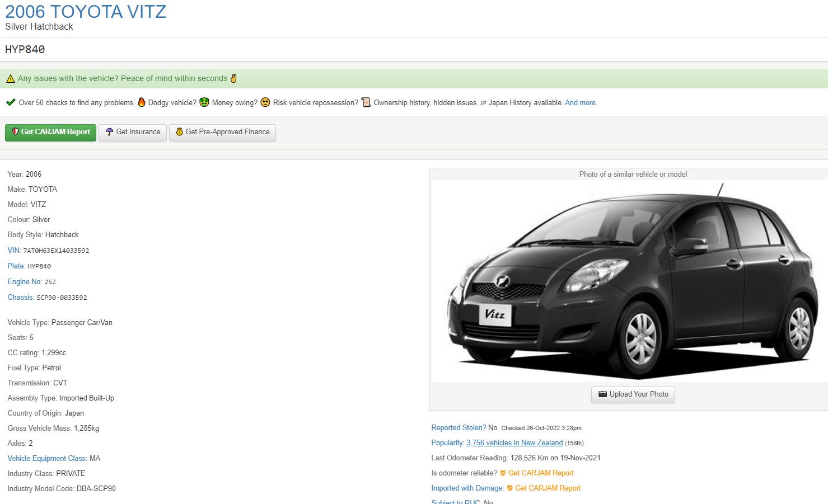
Task: Select the Get Pre-Approved Finance button
Action: pyautogui.click(x=222, y=132)
